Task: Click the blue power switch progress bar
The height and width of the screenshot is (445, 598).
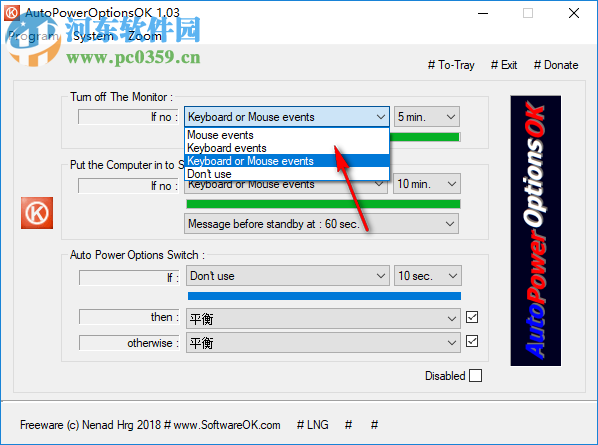Action: 324,296
